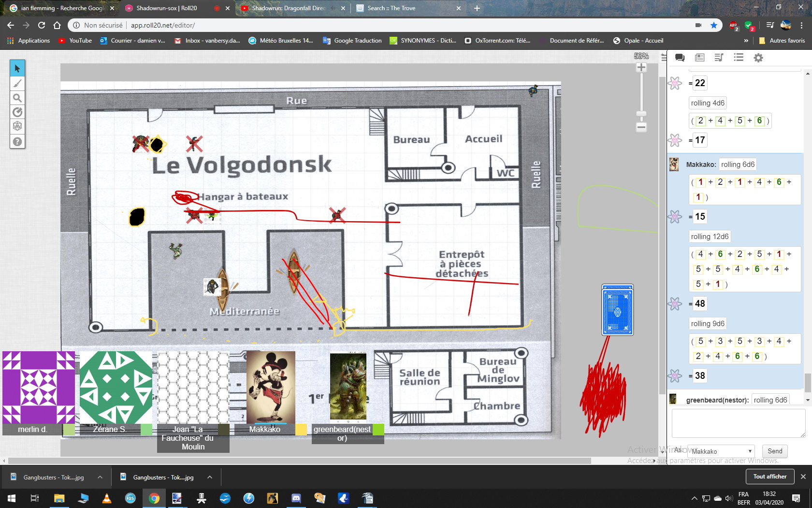Screen dimensions: 812x508
Task: Expand hidden bookmarks chevron
Action: 746,41
